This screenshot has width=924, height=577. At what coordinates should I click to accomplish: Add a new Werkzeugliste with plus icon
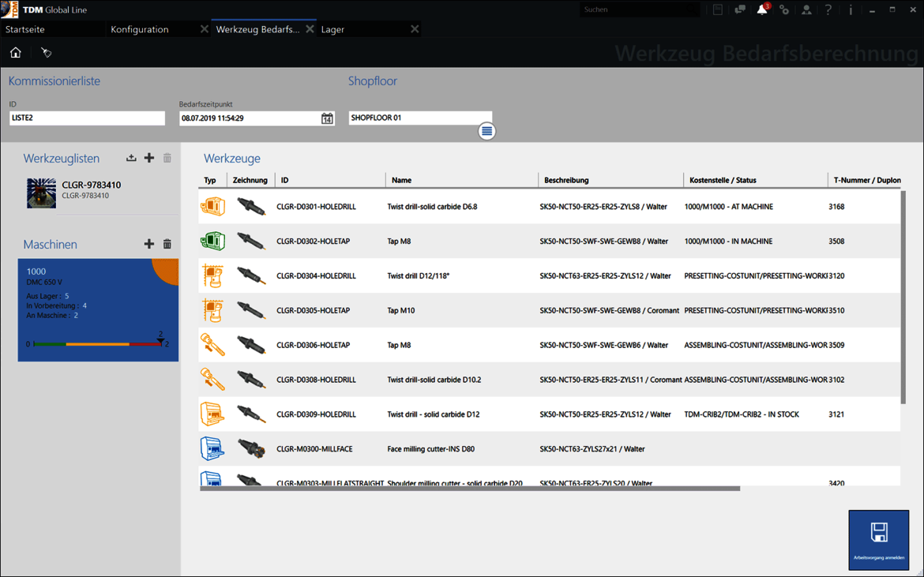pyautogui.click(x=149, y=158)
